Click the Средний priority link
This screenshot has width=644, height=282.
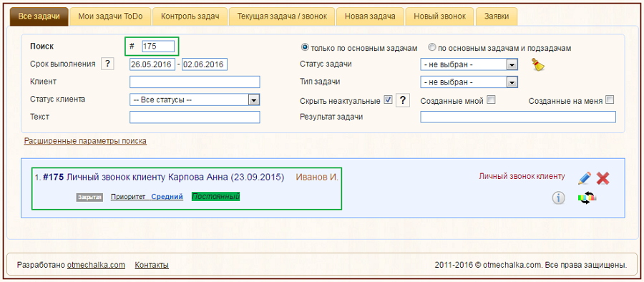(x=167, y=197)
